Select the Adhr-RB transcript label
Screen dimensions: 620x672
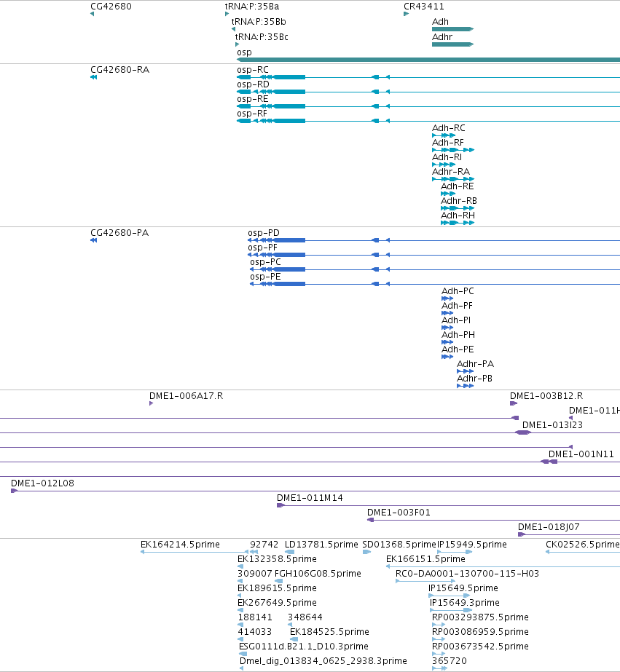459,201
